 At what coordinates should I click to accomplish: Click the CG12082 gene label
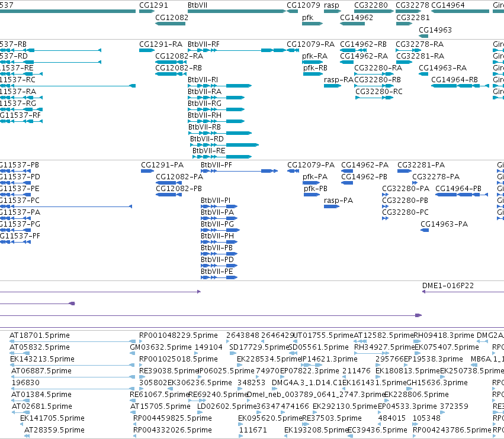(x=172, y=17)
